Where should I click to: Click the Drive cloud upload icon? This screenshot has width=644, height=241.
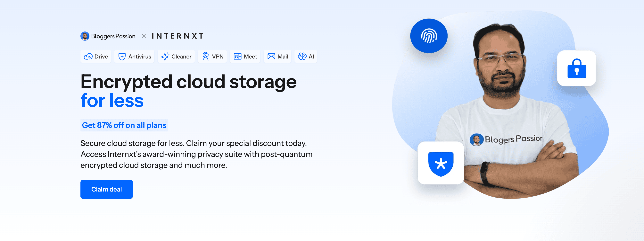pos(88,57)
